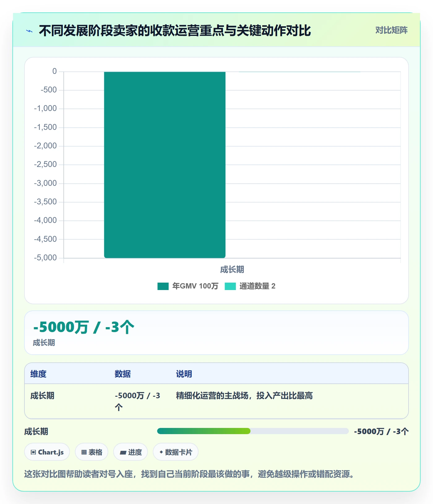Click the Chart.js chip
The height and width of the screenshot is (504, 433).
click(x=47, y=452)
